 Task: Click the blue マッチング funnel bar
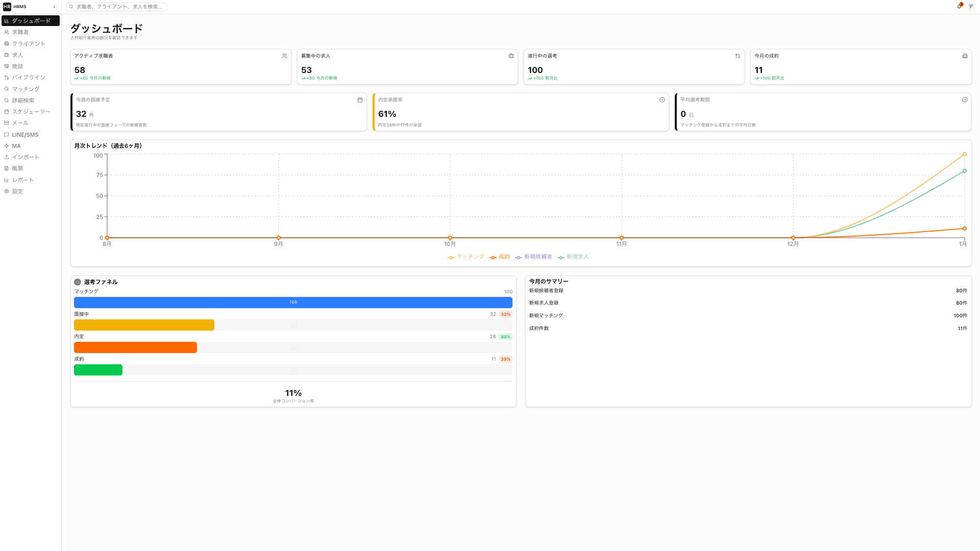[293, 303]
